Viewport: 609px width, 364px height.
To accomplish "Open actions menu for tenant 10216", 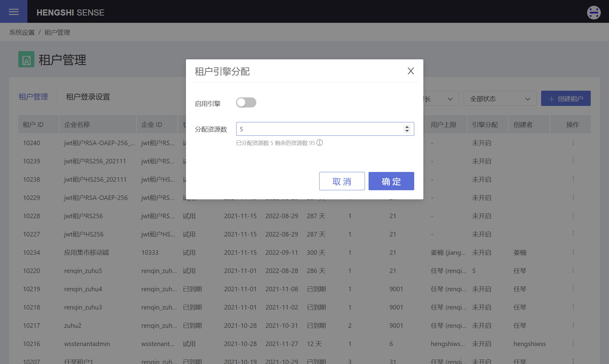I will coord(573,343).
